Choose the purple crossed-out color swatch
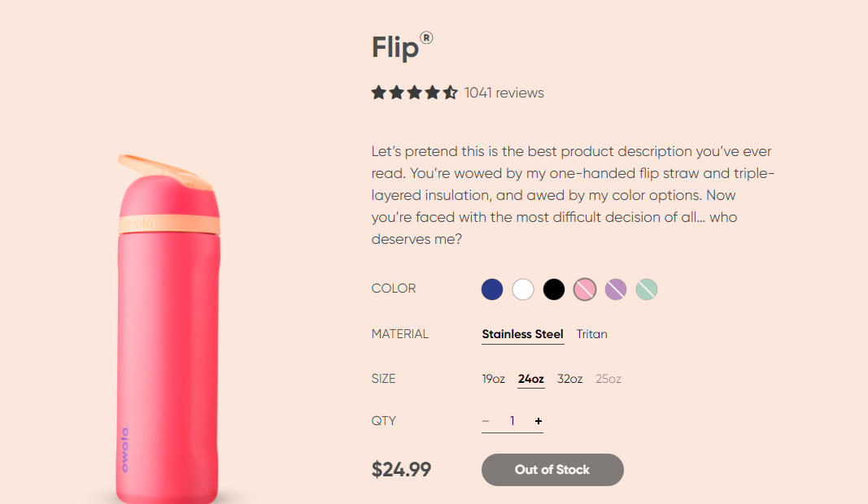 point(616,289)
